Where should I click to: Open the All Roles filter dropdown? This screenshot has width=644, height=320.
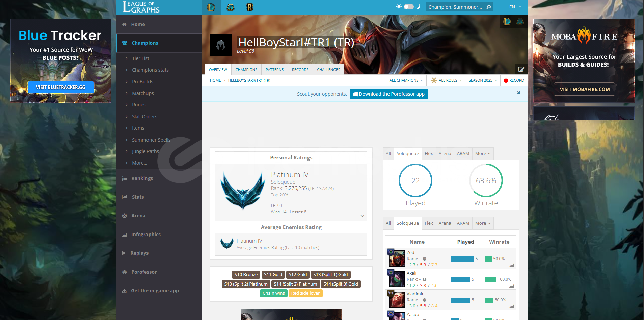446,80
